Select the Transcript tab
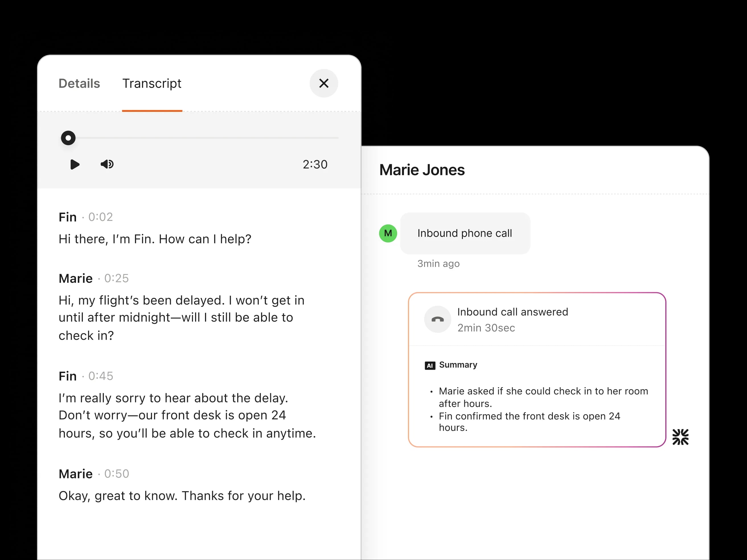Image resolution: width=747 pixels, height=560 pixels. [x=152, y=83]
